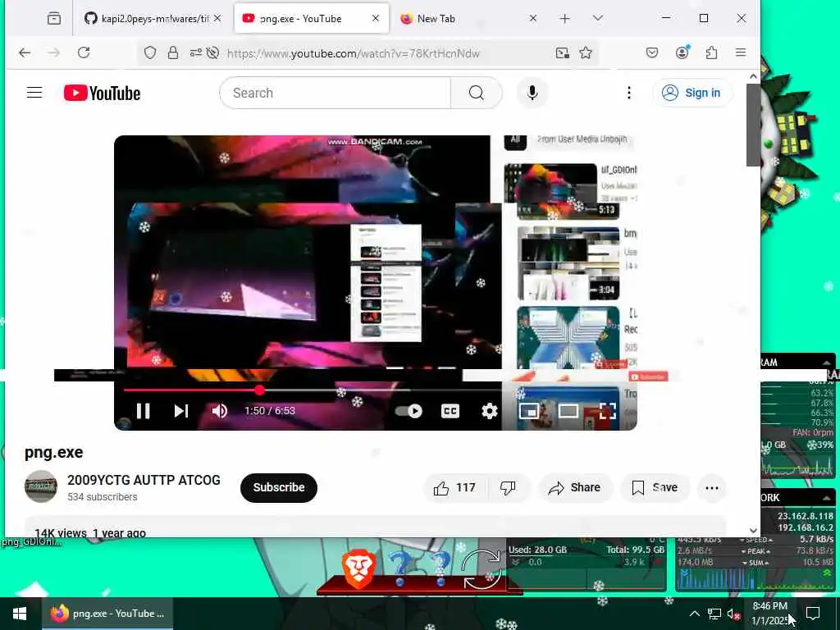Viewport: 840px width, 630px height.
Task: Click the autoplay blocked icon
Action: pos(212,52)
